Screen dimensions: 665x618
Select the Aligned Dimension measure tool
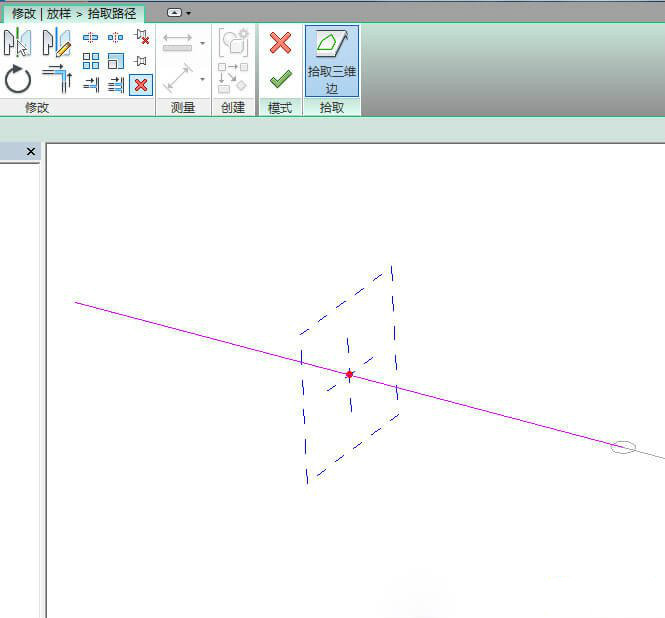(x=177, y=43)
